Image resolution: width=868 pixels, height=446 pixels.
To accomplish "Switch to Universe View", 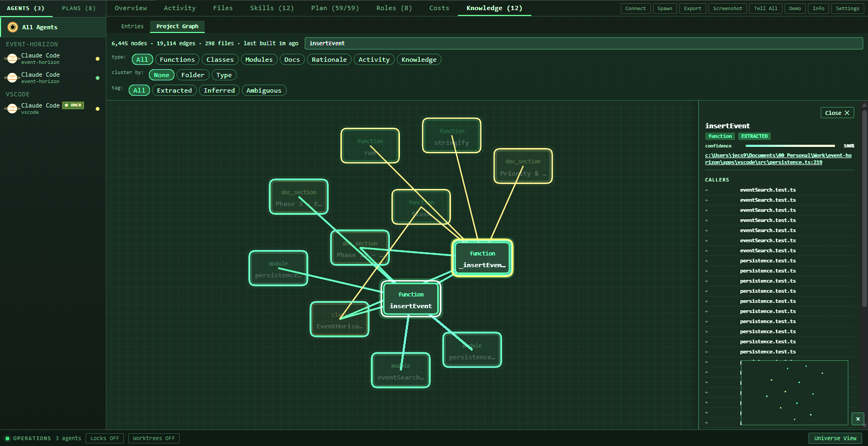I will [x=835, y=438].
